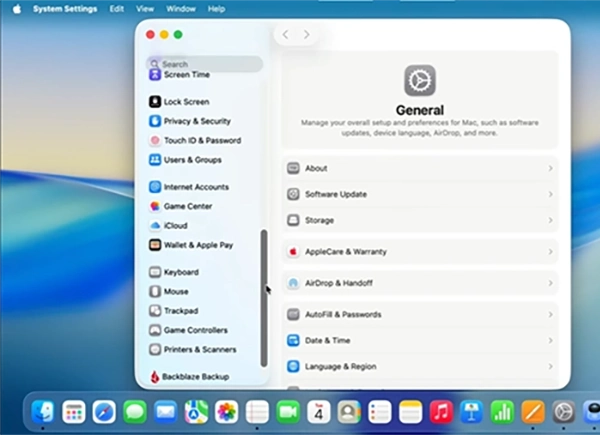This screenshot has height=435, width=600.
Task: Click the Storage drive icon
Action: [x=293, y=220]
